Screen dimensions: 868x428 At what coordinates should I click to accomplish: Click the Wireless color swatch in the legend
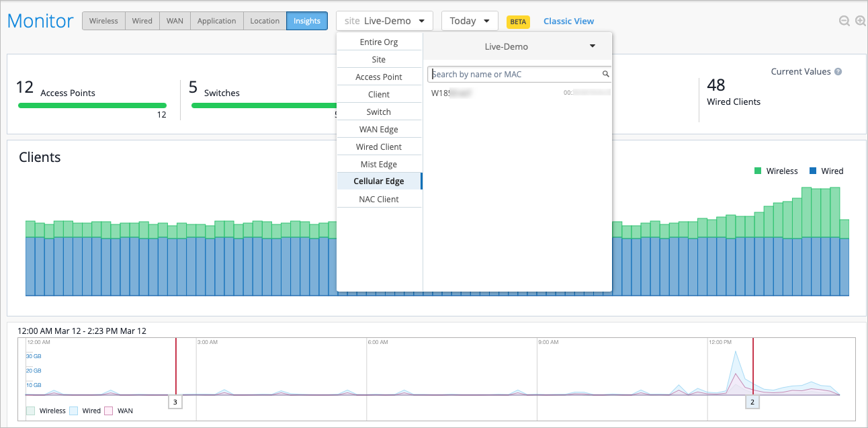tap(757, 171)
